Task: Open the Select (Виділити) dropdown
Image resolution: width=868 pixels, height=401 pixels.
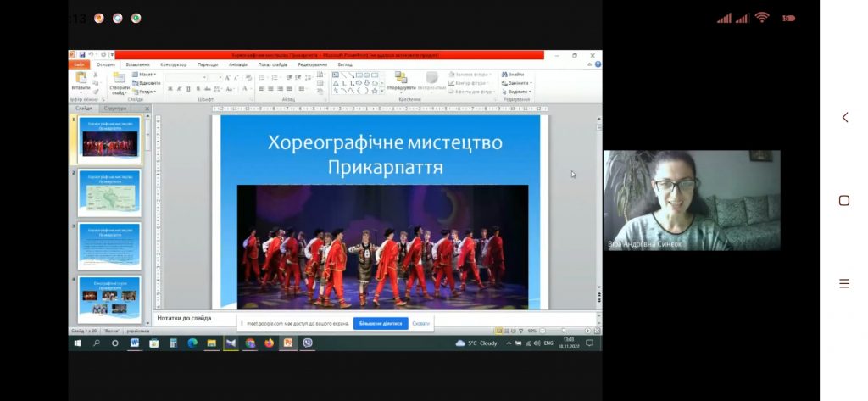Action: [516, 92]
